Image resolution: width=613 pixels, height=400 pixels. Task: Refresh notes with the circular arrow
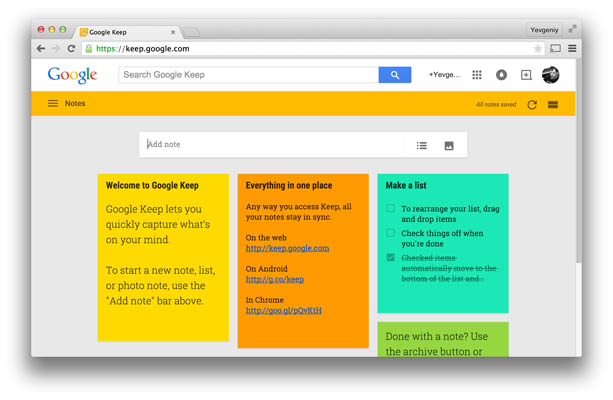pyautogui.click(x=532, y=104)
